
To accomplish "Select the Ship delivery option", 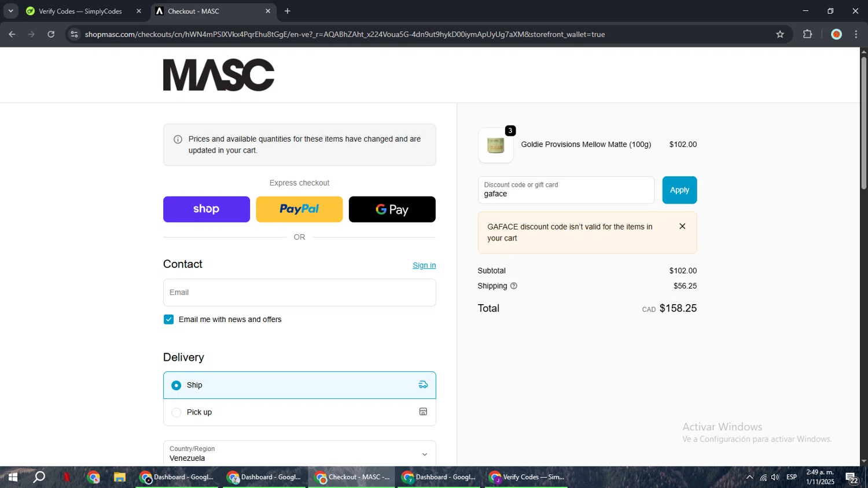I will click(x=299, y=385).
